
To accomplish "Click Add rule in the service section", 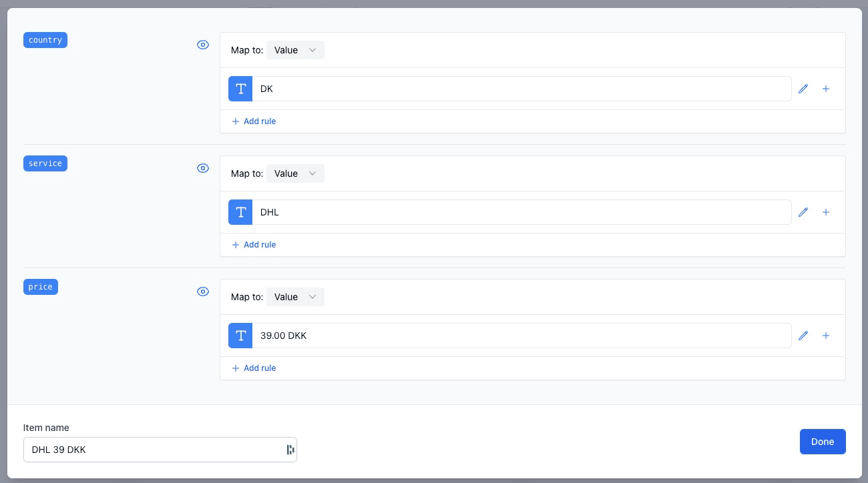I will click(254, 245).
